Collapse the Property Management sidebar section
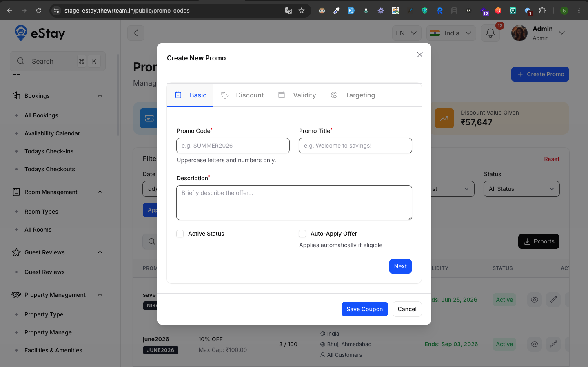588x367 pixels. 100,295
